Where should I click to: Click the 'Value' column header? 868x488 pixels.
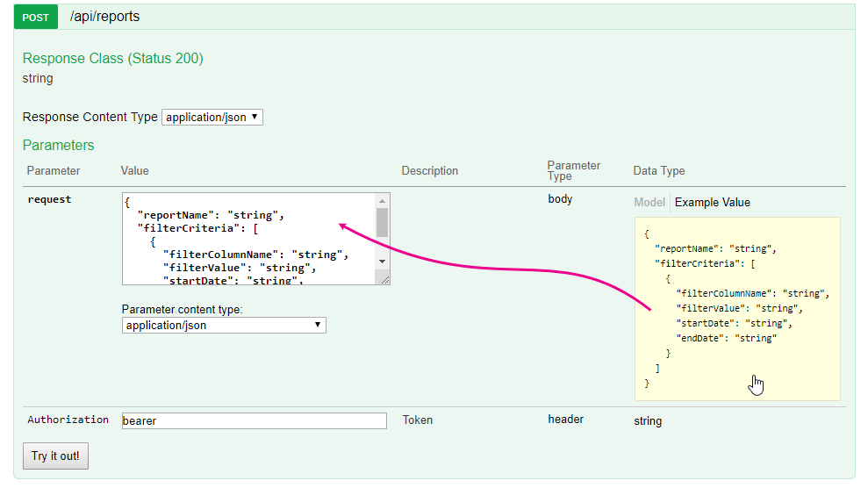coord(134,170)
